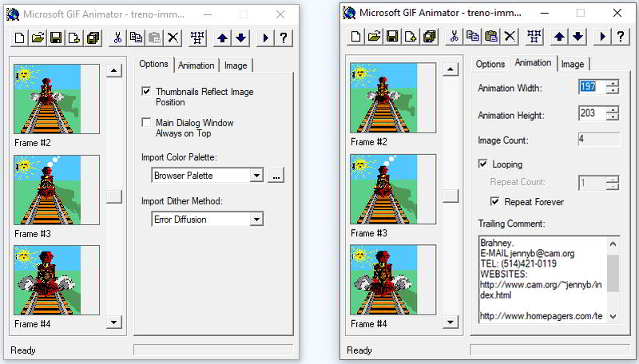Uncheck Thumbnails Reflect Image Position
Viewport: 639px width, 364px height.
(146, 91)
